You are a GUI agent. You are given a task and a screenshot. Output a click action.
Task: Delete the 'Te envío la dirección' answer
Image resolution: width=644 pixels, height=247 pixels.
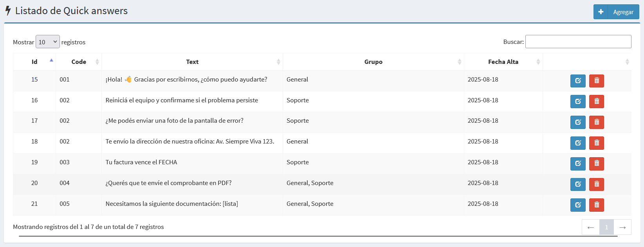(x=597, y=143)
